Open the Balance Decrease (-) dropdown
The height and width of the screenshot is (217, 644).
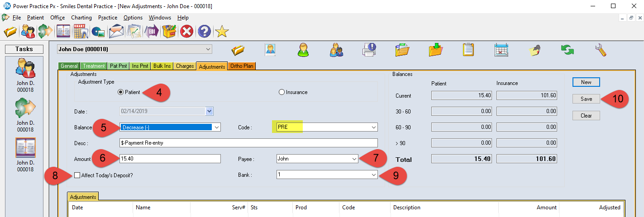pyautogui.click(x=216, y=127)
